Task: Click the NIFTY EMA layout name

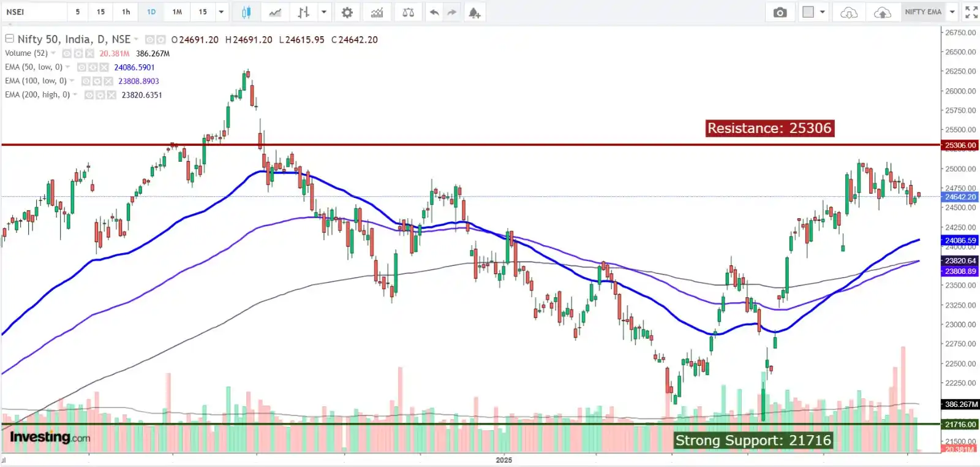Action: pyautogui.click(x=923, y=12)
